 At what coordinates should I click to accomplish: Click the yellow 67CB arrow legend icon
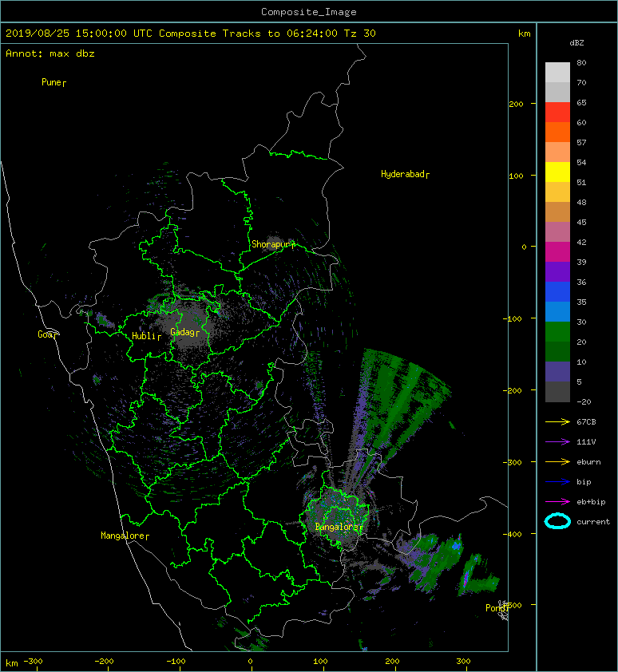[x=557, y=421]
